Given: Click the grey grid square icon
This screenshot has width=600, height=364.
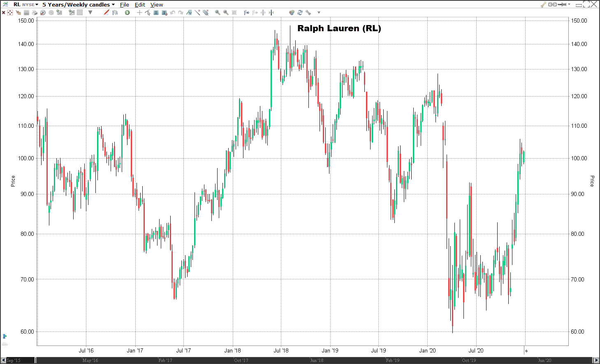Looking at the screenshot, I should pos(80,13).
